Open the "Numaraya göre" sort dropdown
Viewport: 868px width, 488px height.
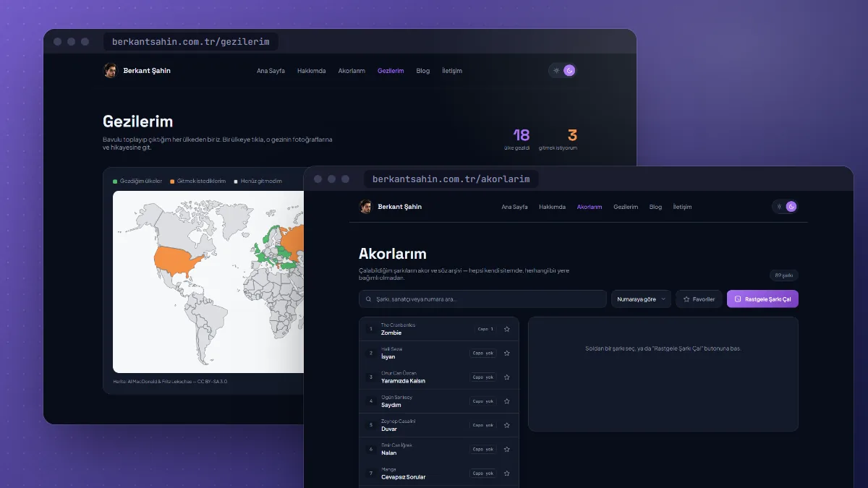point(642,299)
